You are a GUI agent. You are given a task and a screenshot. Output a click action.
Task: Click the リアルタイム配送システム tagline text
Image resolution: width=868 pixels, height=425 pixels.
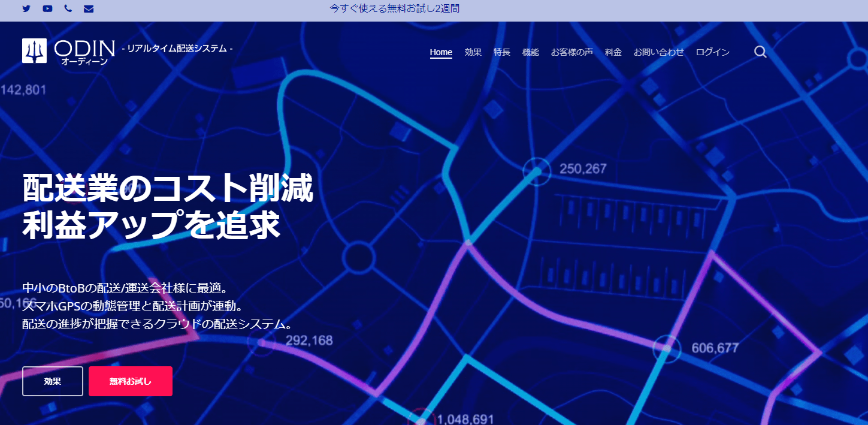(177, 48)
